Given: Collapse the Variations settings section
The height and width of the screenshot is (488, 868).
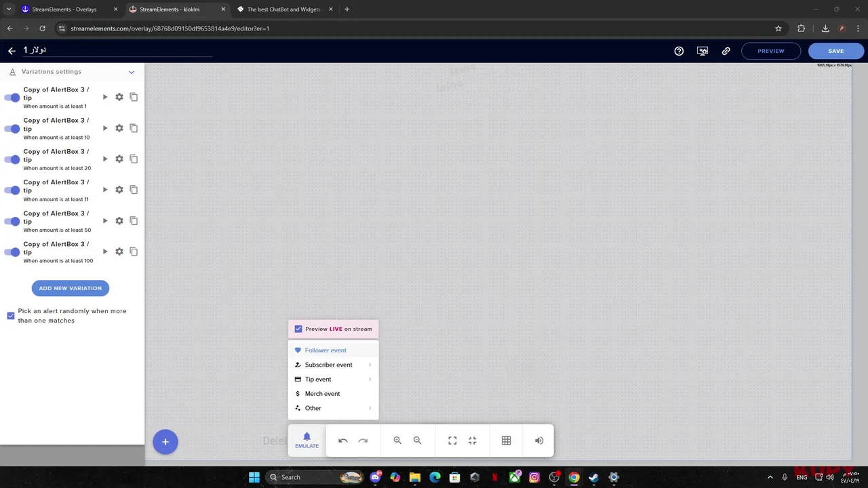Looking at the screenshot, I should [132, 72].
